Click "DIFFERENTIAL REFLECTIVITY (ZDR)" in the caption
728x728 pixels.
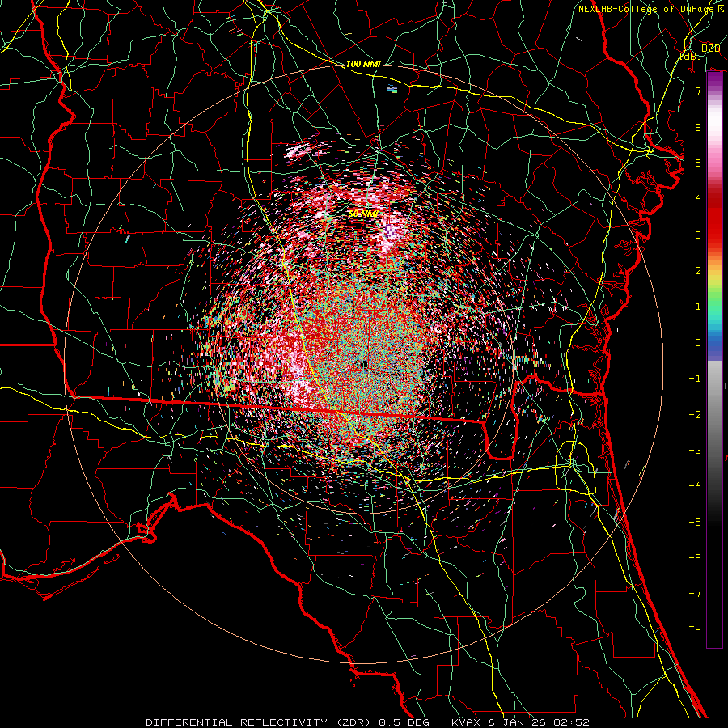click(259, 722)
